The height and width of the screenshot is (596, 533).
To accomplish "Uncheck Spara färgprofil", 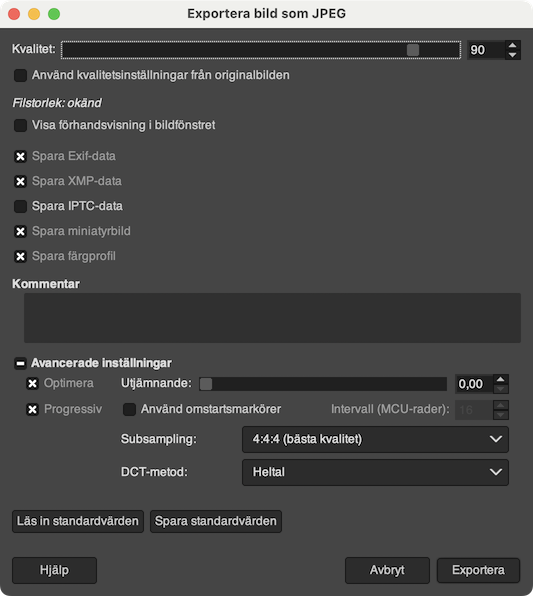I will point(20,256).
